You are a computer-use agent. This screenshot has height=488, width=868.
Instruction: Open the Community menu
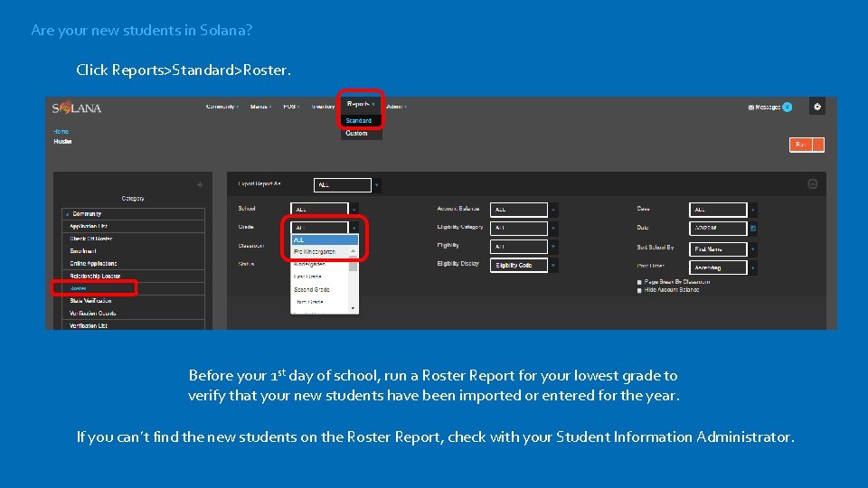tap(222, 107)
